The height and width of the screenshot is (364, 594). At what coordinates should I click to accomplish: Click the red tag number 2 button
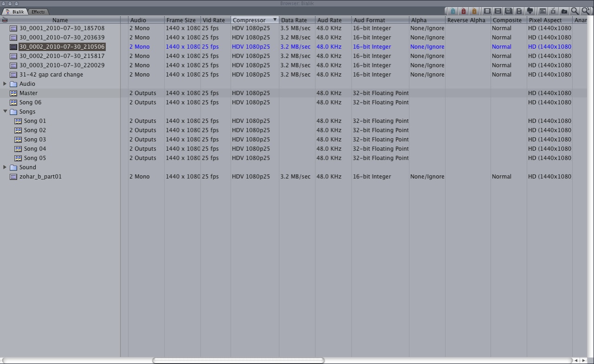[463, 11]
